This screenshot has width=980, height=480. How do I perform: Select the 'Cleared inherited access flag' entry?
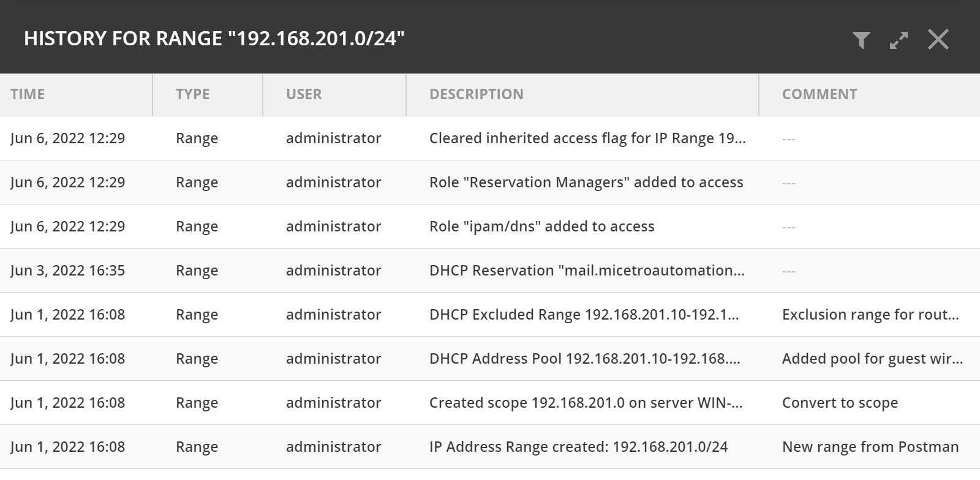coord(490,138)
